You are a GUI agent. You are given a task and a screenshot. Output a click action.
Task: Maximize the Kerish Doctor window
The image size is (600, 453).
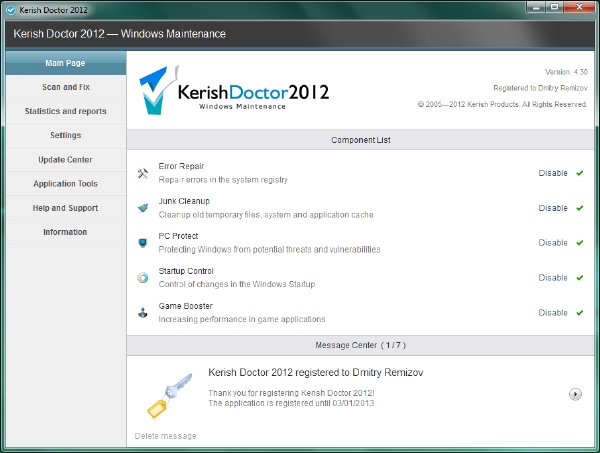(554, 7)
